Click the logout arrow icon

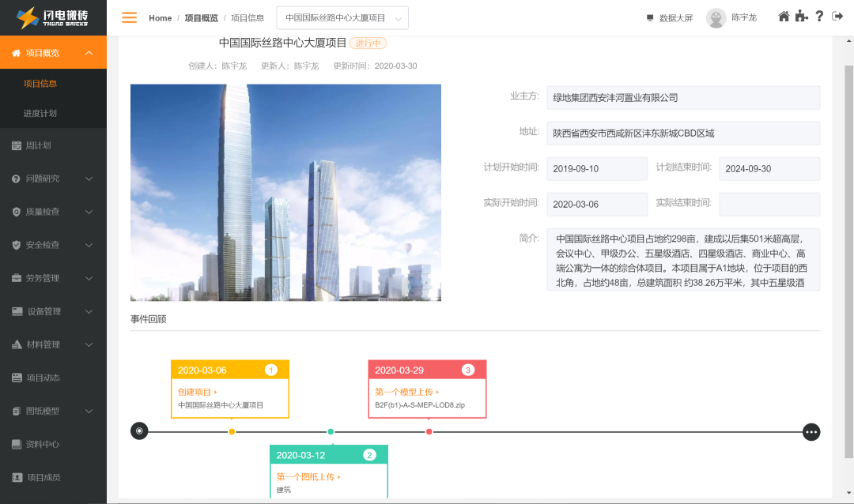point(837,17)
